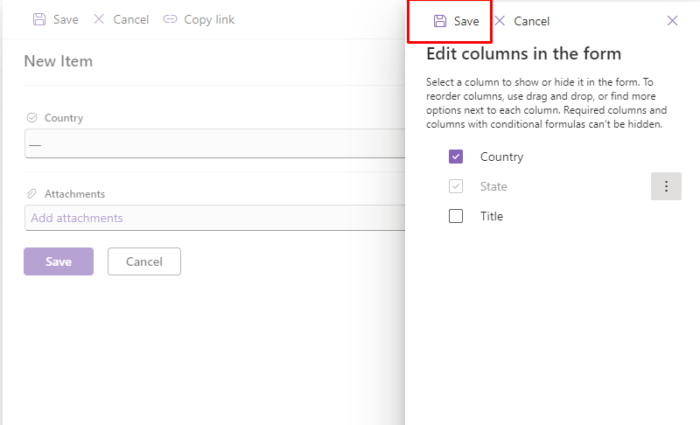This screenshot has width=700, height=425.
Task: Uncheck the Country column checkbox
Action: click(x=456, y=157)
